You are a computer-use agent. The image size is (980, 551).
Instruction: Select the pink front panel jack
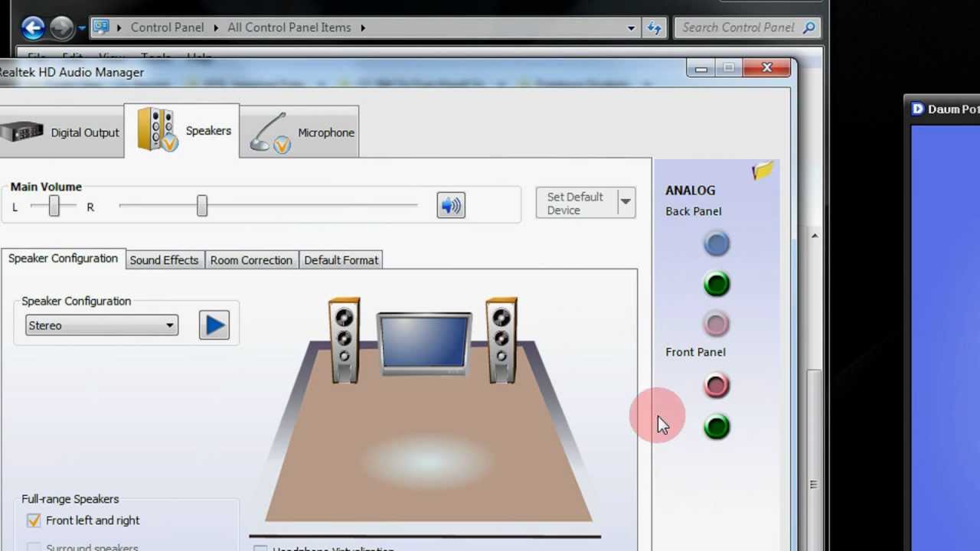coord(717,386)
